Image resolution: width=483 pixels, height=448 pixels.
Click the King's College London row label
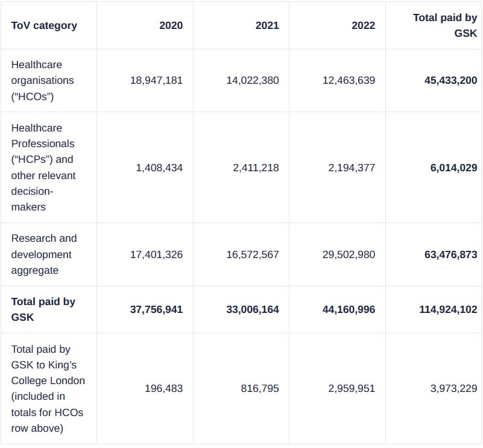(x=48, y=388)
